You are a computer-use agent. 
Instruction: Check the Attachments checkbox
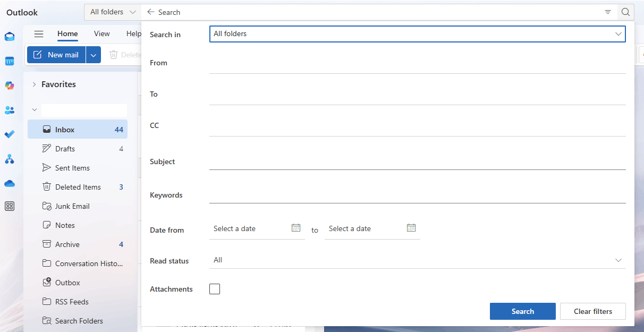tap(215, 288)
